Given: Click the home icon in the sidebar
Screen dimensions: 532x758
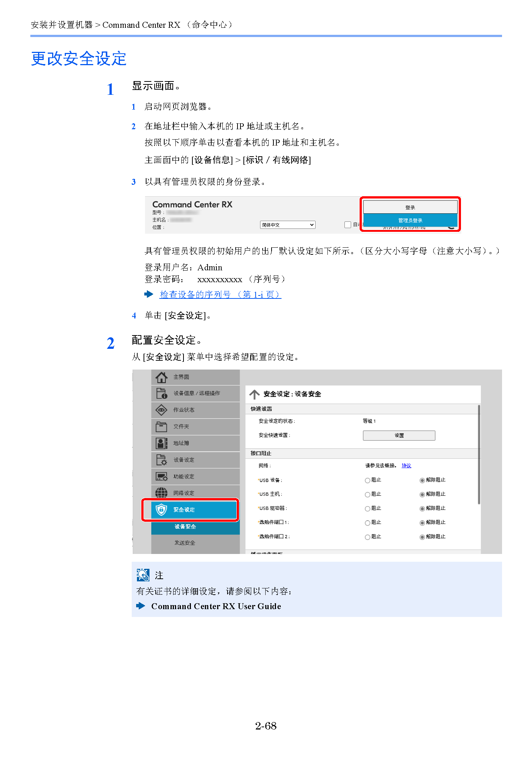Looking at the screenshot, I should pyautogui.click(x=161, y=377).
